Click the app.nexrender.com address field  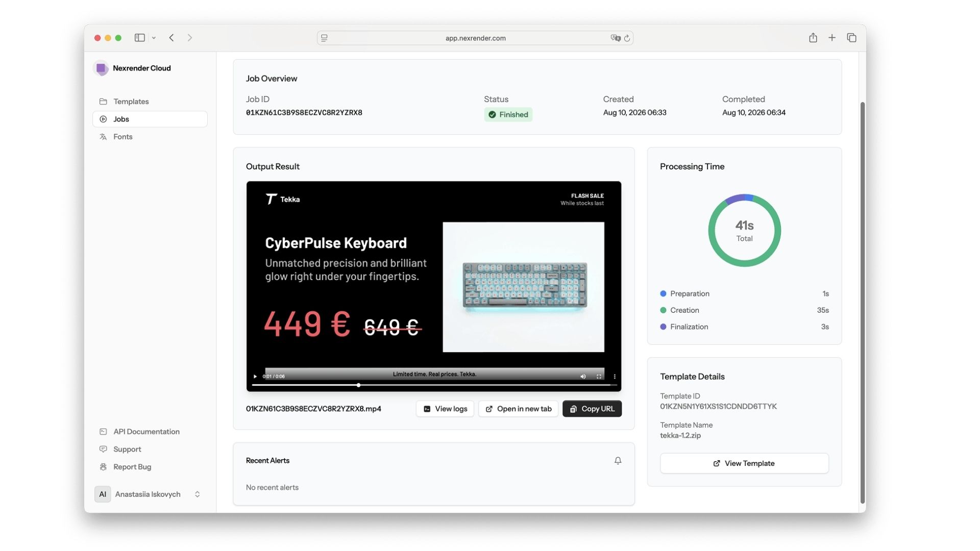(475, 38)
